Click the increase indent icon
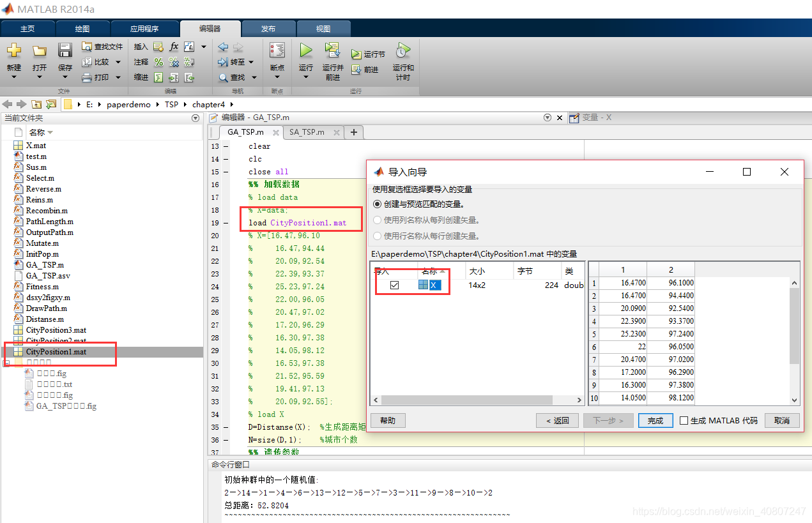This screenshot has height=523, width=812. [174, 77]
